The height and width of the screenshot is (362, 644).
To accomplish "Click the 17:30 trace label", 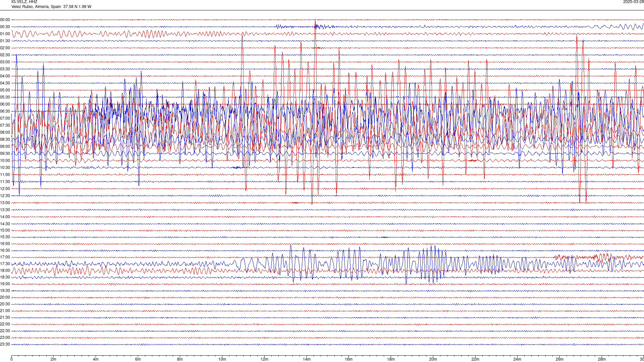I will click(x=5, y=264).
